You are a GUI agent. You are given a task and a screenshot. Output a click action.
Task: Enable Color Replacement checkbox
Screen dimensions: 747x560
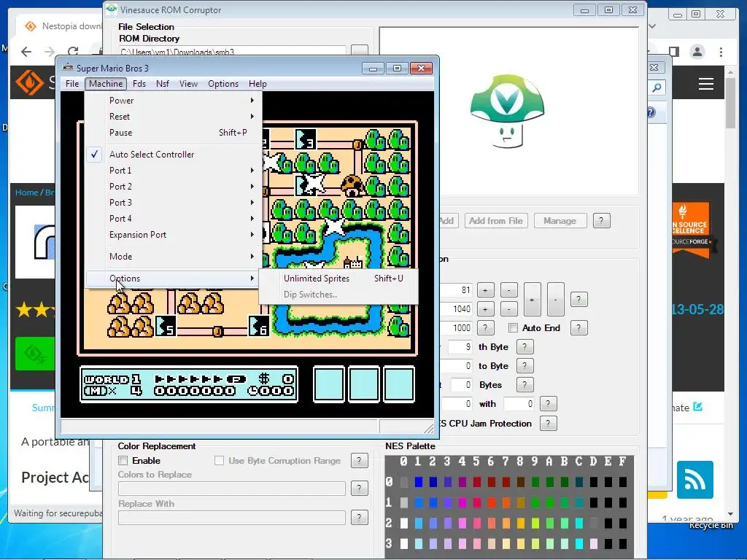[x=123, y=461]
